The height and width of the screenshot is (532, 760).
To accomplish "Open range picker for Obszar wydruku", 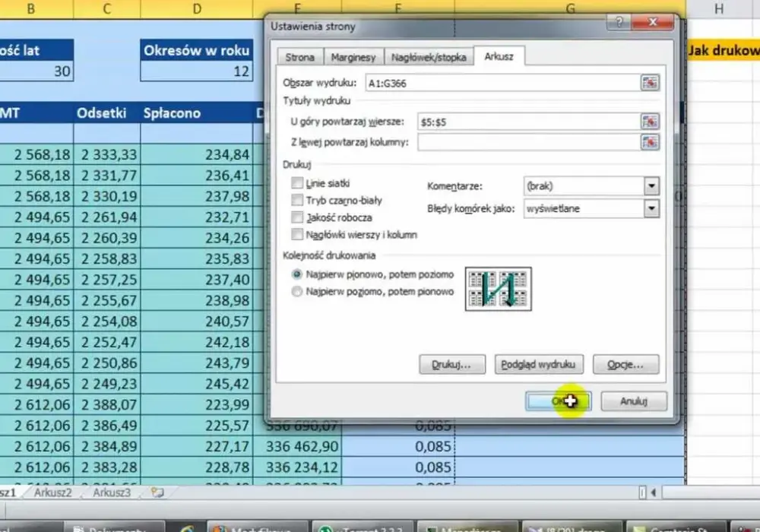I will tap(650, 83).
